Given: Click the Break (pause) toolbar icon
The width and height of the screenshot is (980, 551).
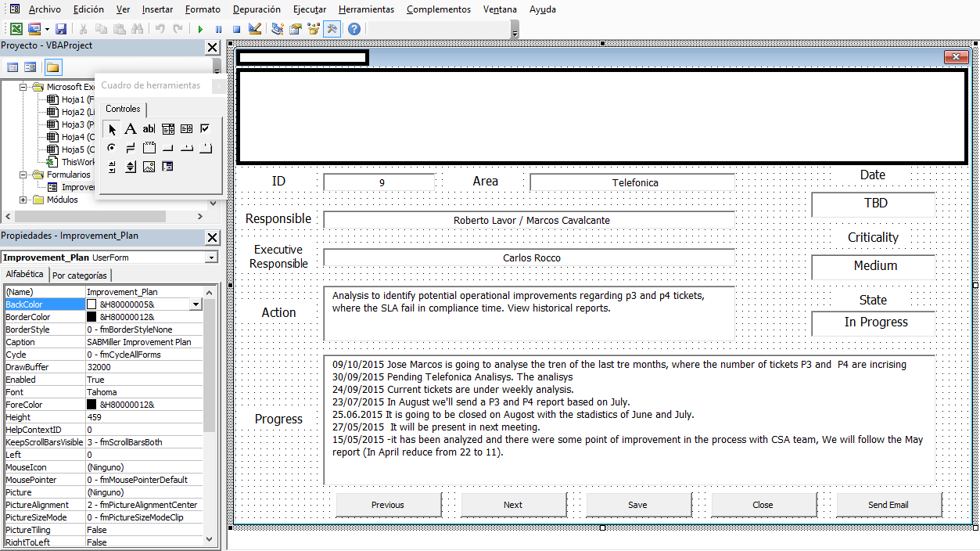Looking at the screenshot, I should 218,29.
